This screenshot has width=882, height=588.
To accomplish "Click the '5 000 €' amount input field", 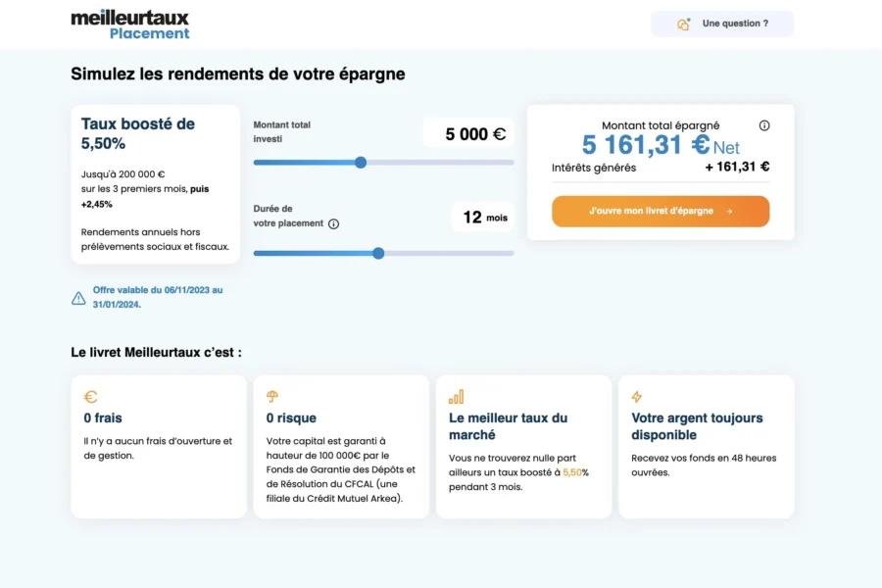I will tap(468, 133).
